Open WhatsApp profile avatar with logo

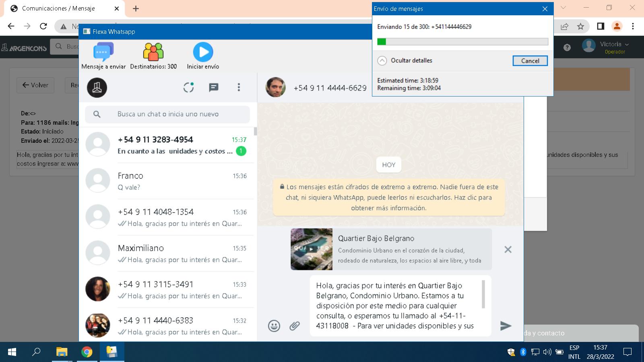[x=97, y=88]
